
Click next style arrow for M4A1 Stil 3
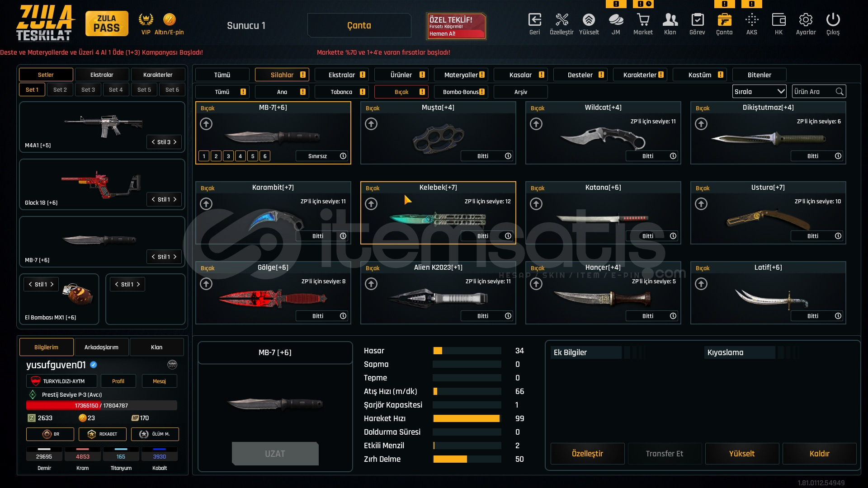(x=175, y=142)
